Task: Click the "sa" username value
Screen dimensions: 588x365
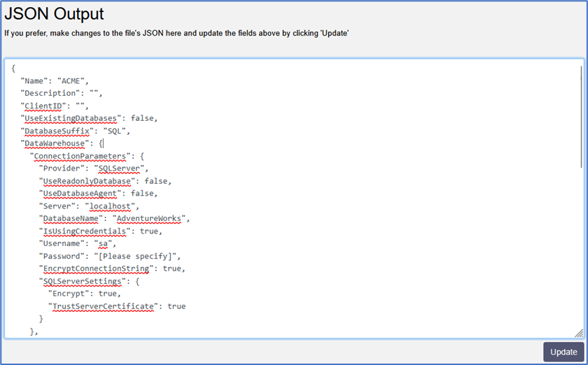Action: [102, 244]
